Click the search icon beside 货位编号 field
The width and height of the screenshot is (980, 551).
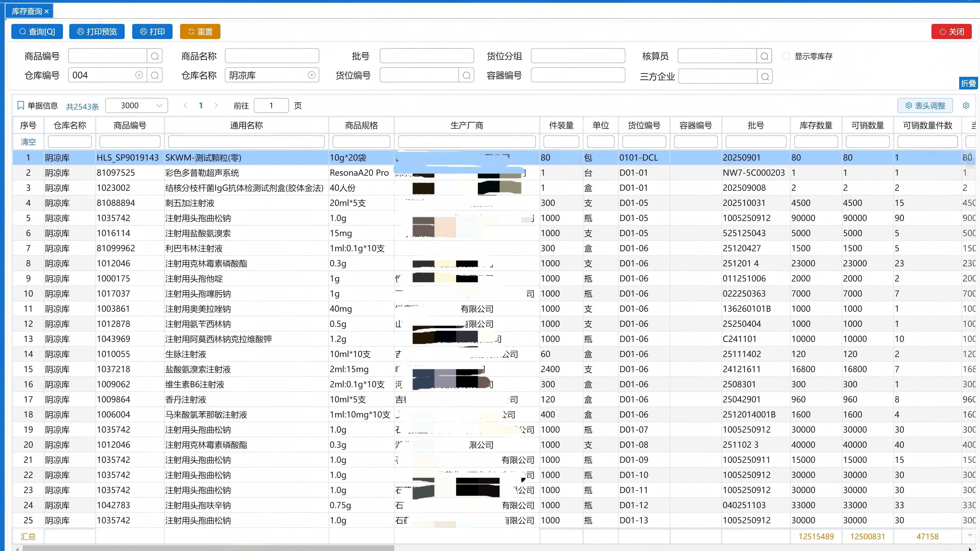(466, 75)
